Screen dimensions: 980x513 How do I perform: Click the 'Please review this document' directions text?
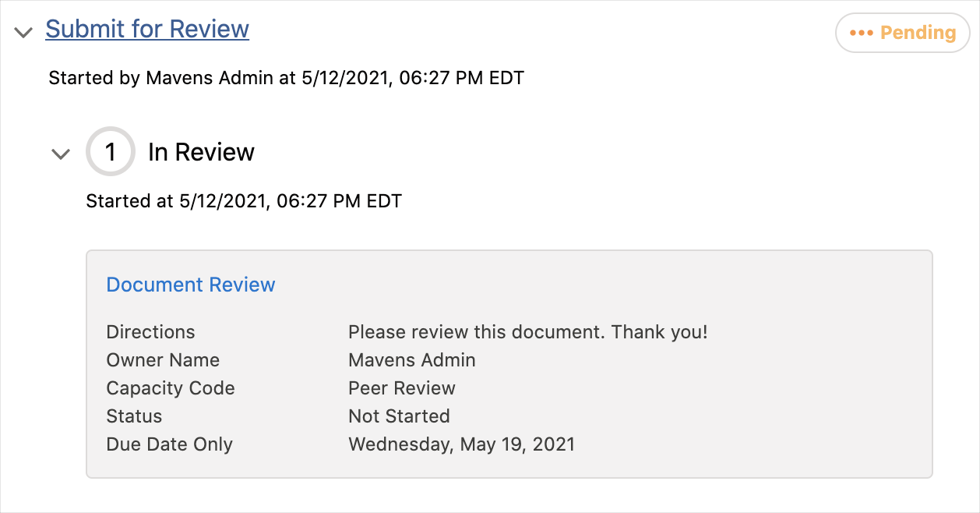[x=527, y=332]
